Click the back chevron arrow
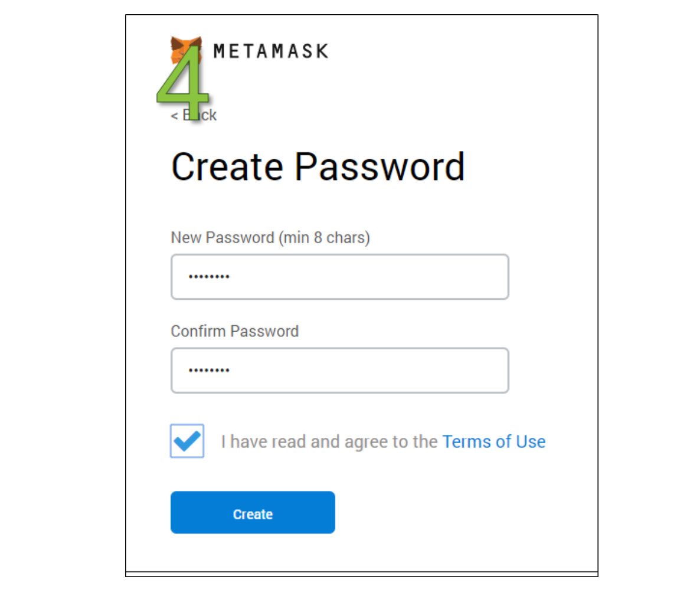Image resolution: width=700 pixels, height=596 pixels. coord(174,116)
